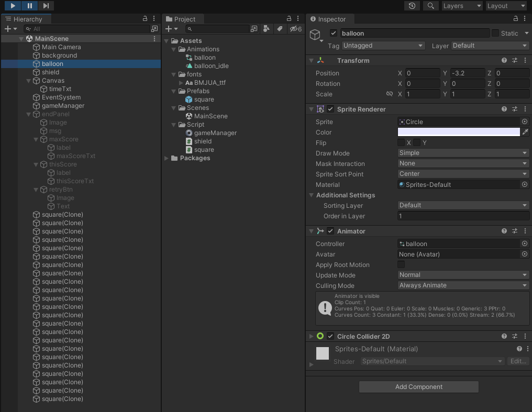Click the material Edit... button
The image size is (532, 412).
pyautogui.click(x=518, y=361)
